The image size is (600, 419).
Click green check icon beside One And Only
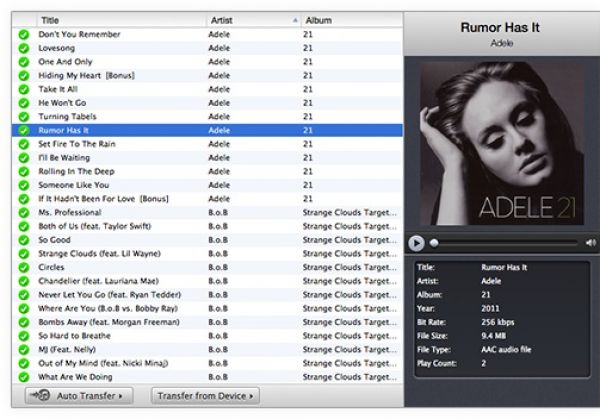[24, 62]
